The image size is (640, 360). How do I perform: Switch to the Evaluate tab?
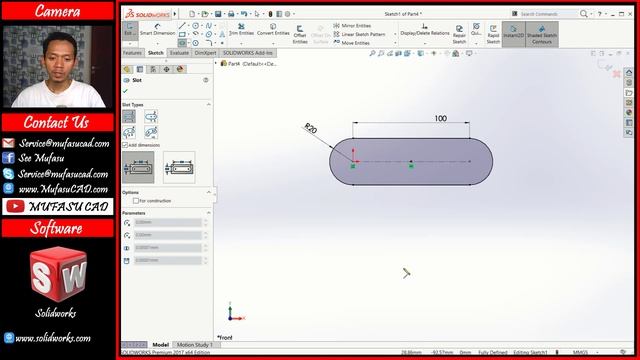pos(179,53)
